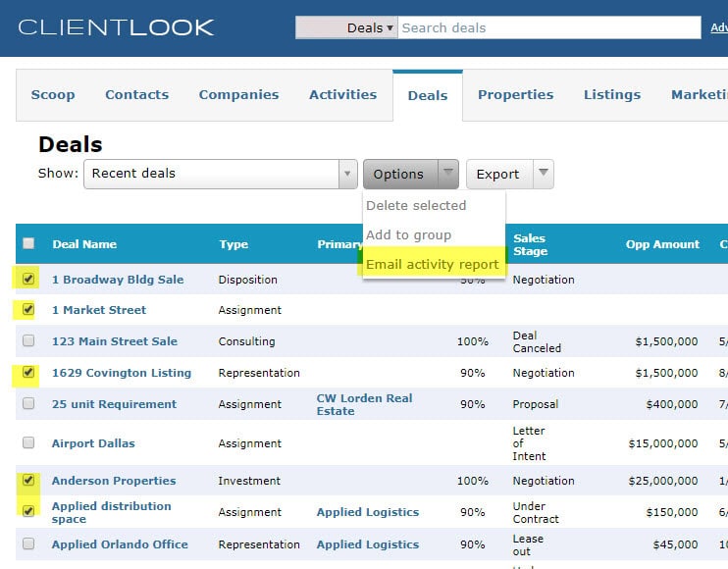
Task: Open the Applied distribution space deal
Action: click(112, 512)
